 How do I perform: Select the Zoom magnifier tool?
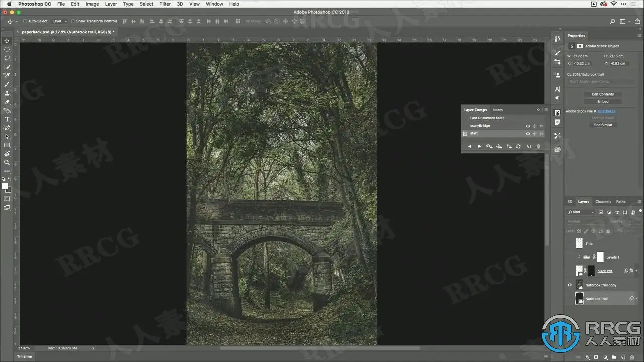pyautogui.click(x=7, y=162)
